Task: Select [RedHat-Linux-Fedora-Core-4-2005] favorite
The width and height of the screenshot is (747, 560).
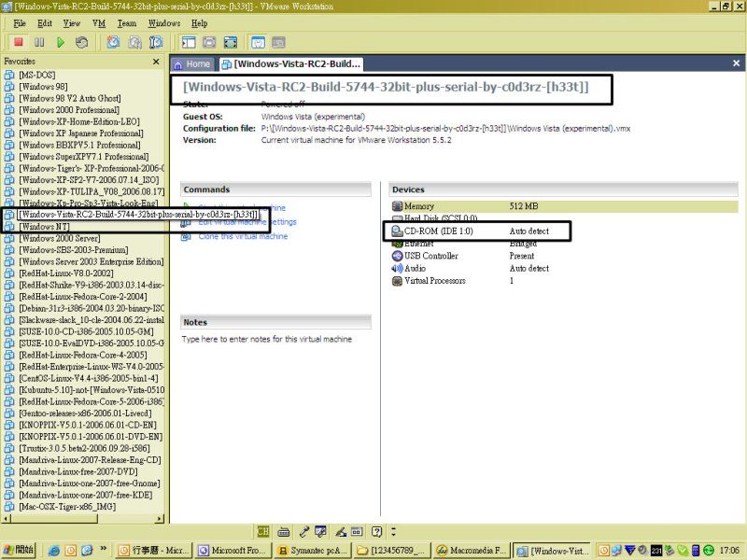Action: click(x=83, y=355)
